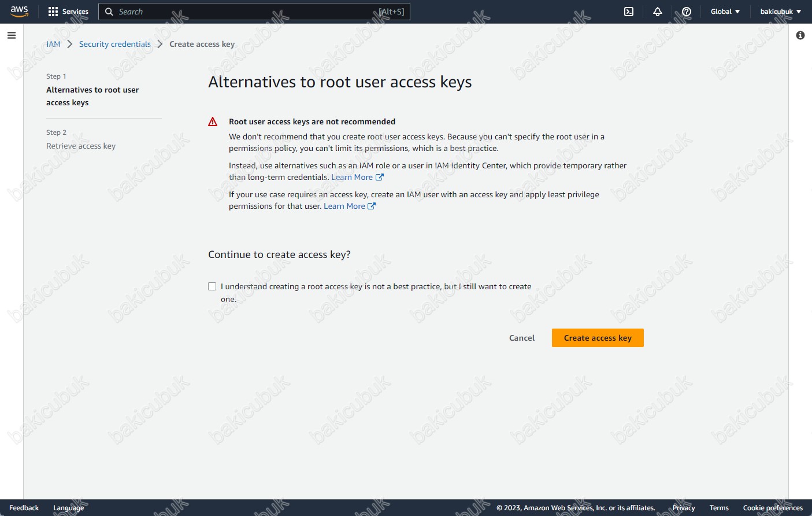Open the Privacy footer link

(684, 508)
